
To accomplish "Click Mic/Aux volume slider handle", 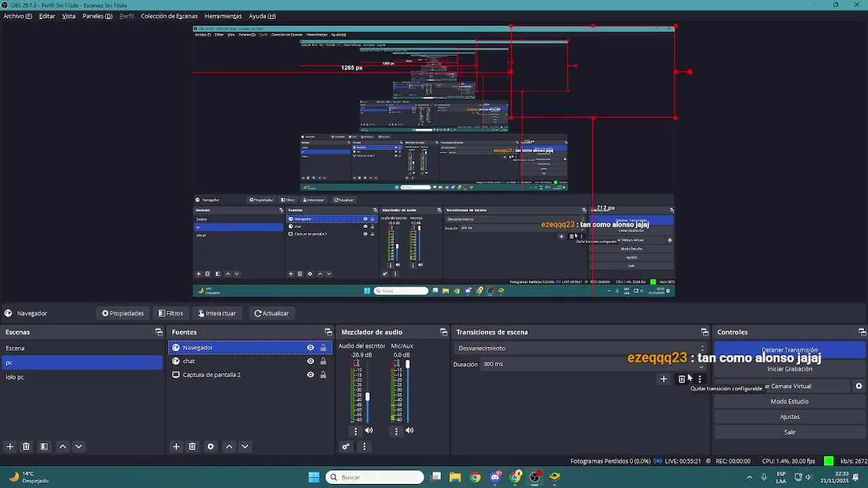I will pyautogui.click(x=408, y=365).
